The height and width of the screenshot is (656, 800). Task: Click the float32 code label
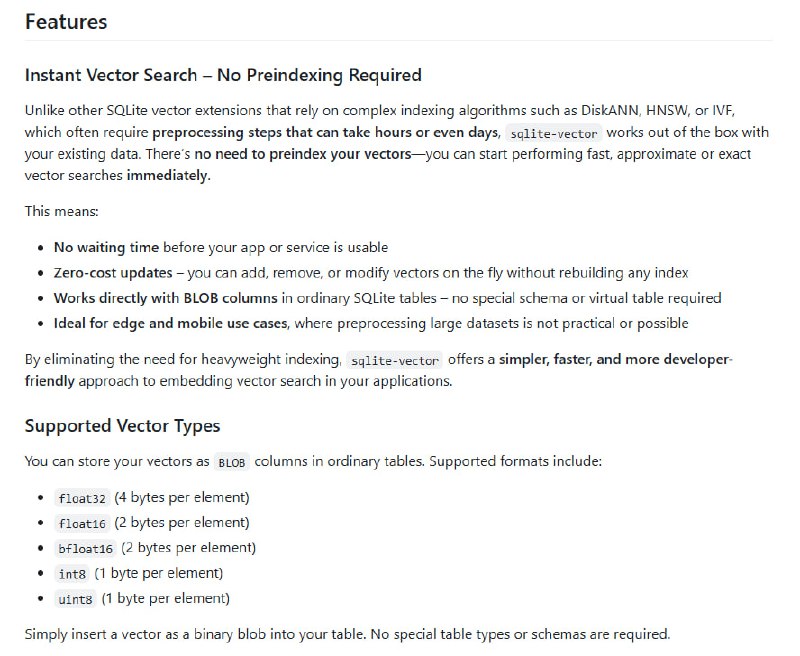pyautogui.click(x=83, y=498)
